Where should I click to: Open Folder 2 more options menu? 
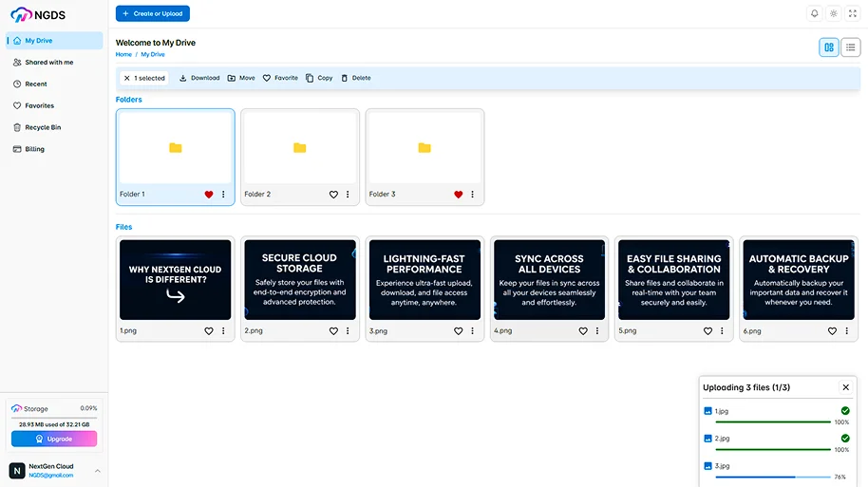click(348, 195)
